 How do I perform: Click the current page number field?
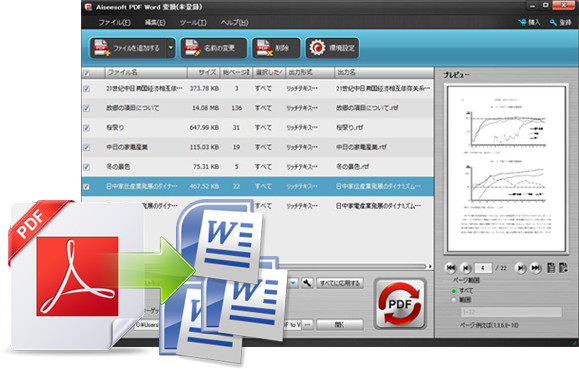pos(483,268)
